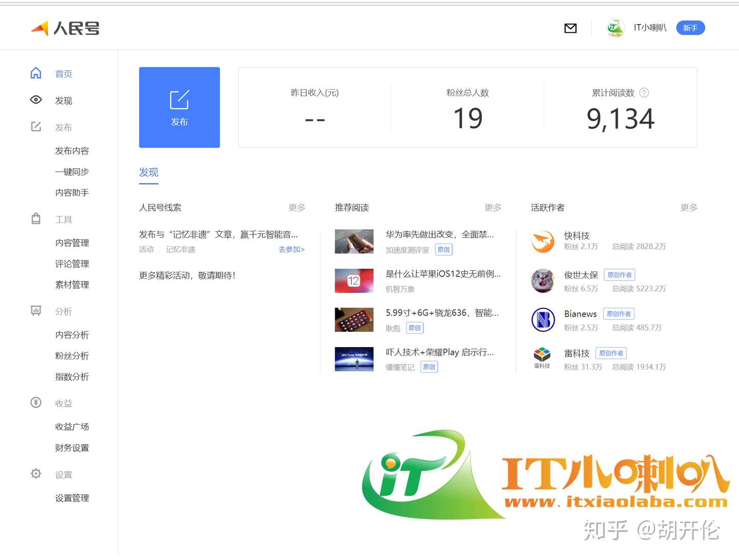
Task: Click the Bianews author avatar
Action: [543, 320]
